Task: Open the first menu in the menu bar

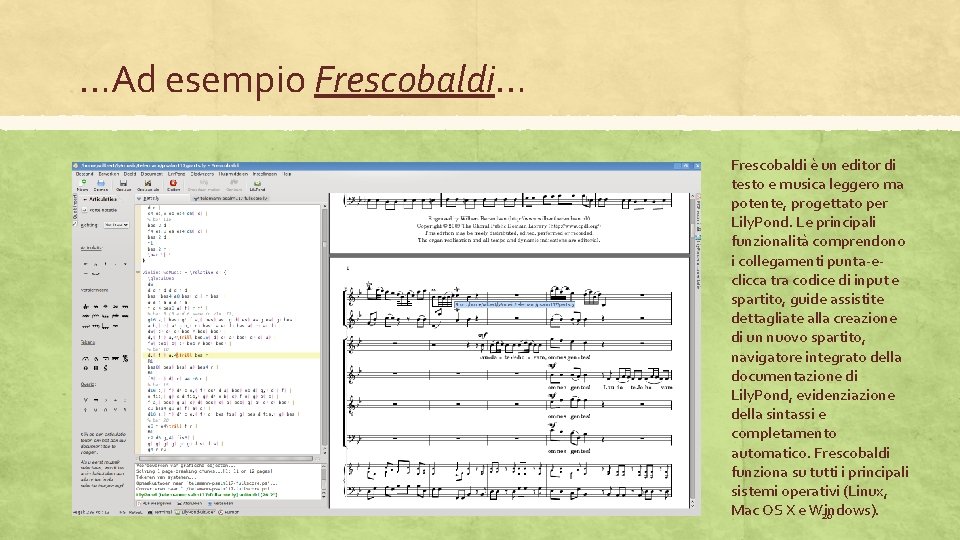Action: pyautogui.click(x=84, y=174)
